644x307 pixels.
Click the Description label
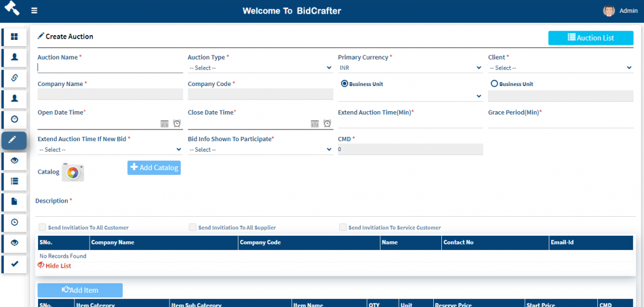pyautogui.click(x=52, y=201)
